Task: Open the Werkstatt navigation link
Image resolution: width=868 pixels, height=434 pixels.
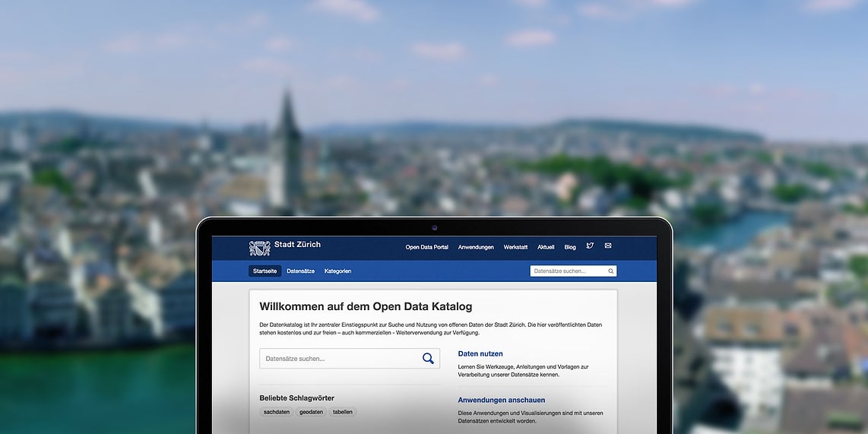Action: click(x=515, y=247)
